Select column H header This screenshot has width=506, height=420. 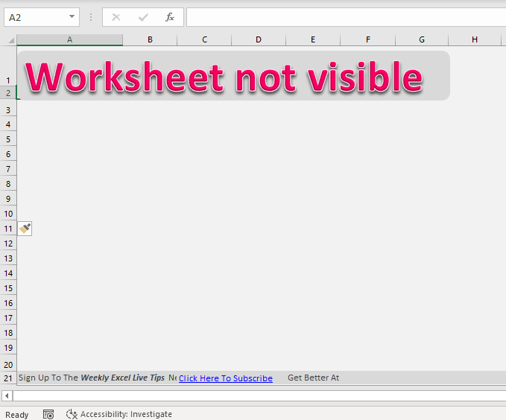[x=475, y=40]
